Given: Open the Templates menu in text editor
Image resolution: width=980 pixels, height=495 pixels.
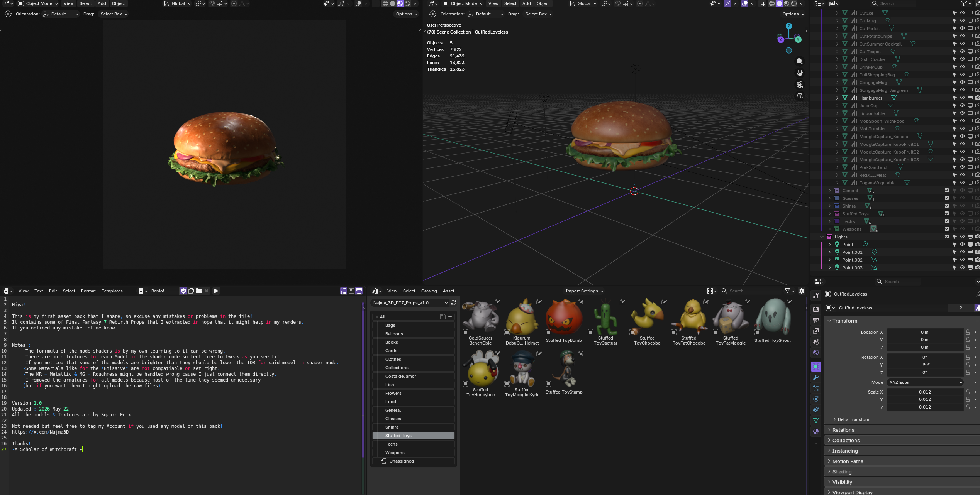Looking at the screenshot, I should [112, 291].
